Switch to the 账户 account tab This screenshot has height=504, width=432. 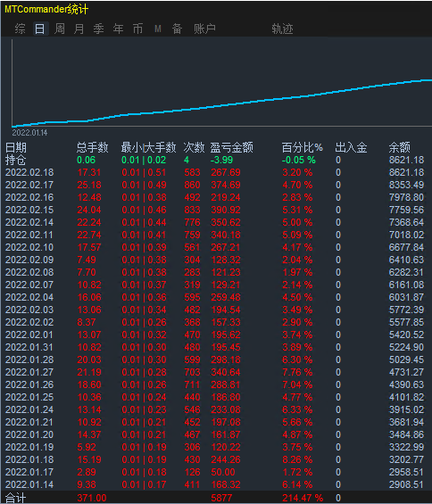(x=204, y=29)
